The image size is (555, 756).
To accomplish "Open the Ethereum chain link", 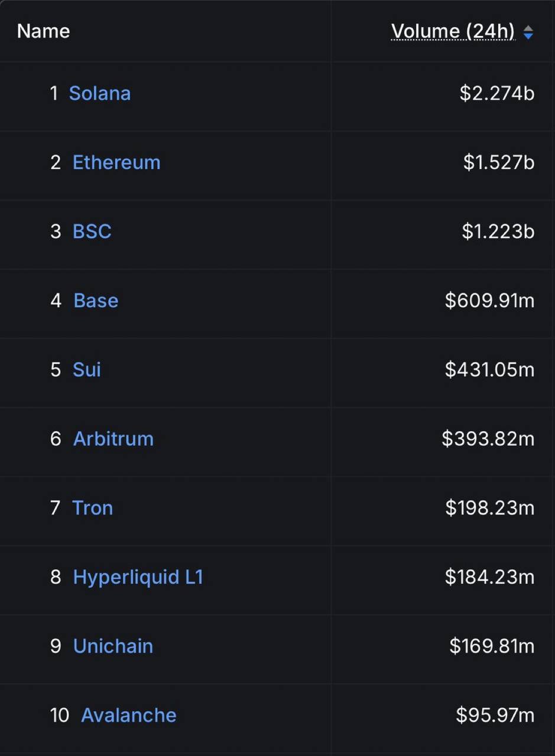I will click(116, 162).
